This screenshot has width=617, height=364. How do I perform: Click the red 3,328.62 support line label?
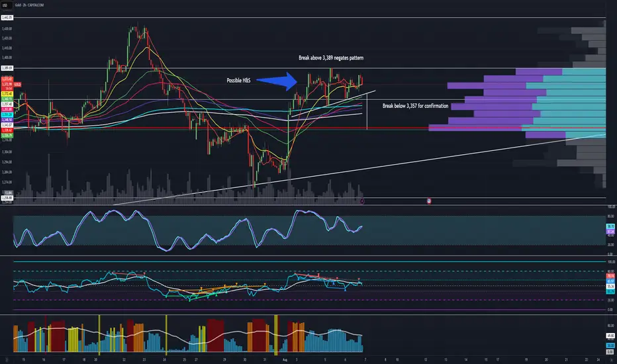pyautogui.click(x=7, y=130)
